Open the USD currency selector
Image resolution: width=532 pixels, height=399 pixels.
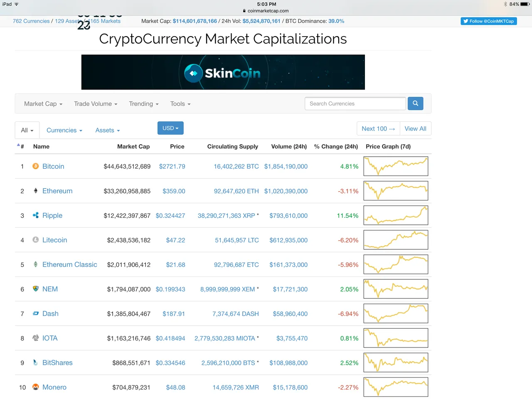click(x=170, y=128)
